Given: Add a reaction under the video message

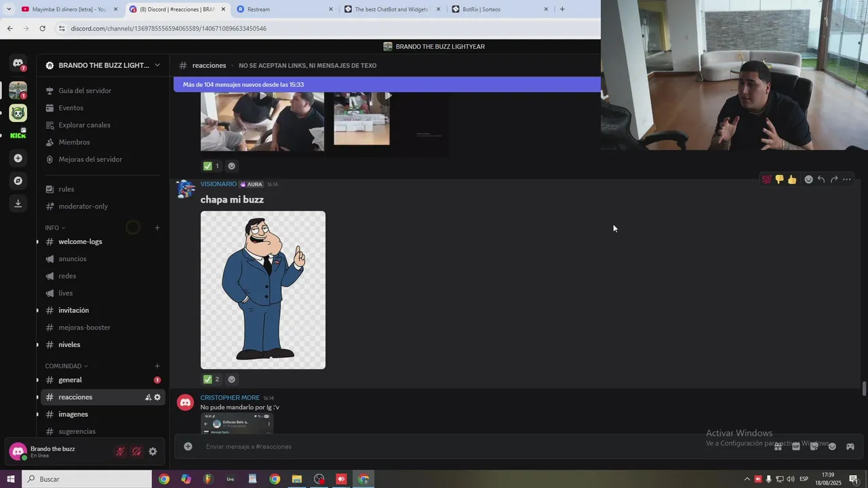Looking at the screenshot, I should click(x=231, y=166).
